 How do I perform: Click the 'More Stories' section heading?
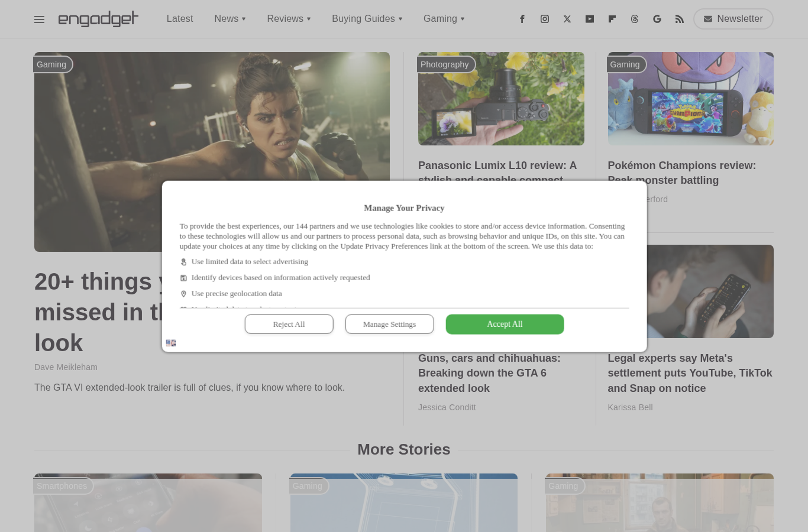[404, 449]
